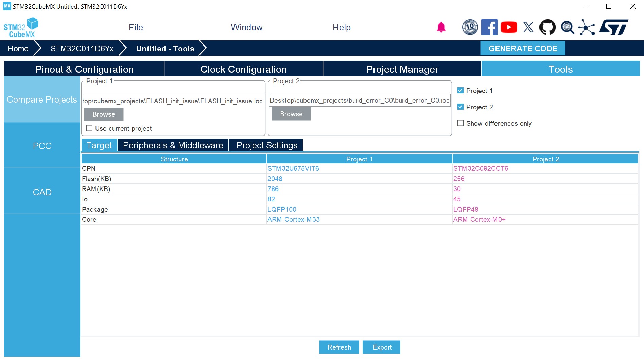Open the File menu
The height and width of the screenshot is (360, 644).
(x=136, y=28)
